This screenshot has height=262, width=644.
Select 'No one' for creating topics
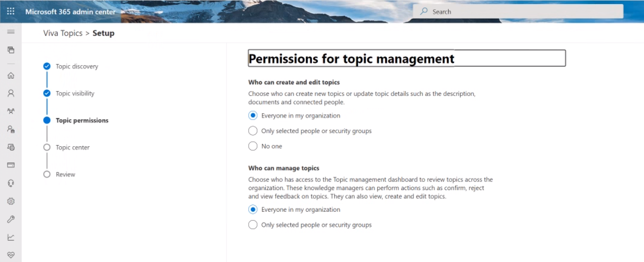(x=253, y=146)
